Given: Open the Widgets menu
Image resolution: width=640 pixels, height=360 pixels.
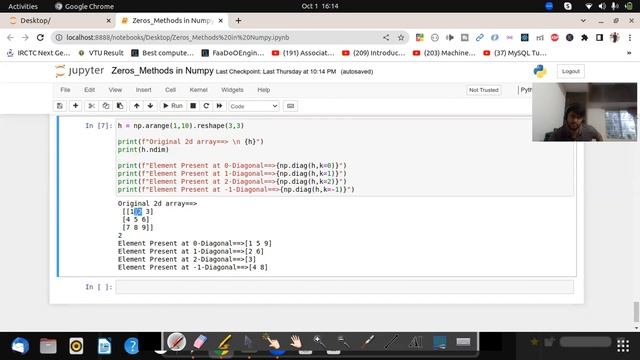Looking at the screenshot, I should click(x=232, y=90).
